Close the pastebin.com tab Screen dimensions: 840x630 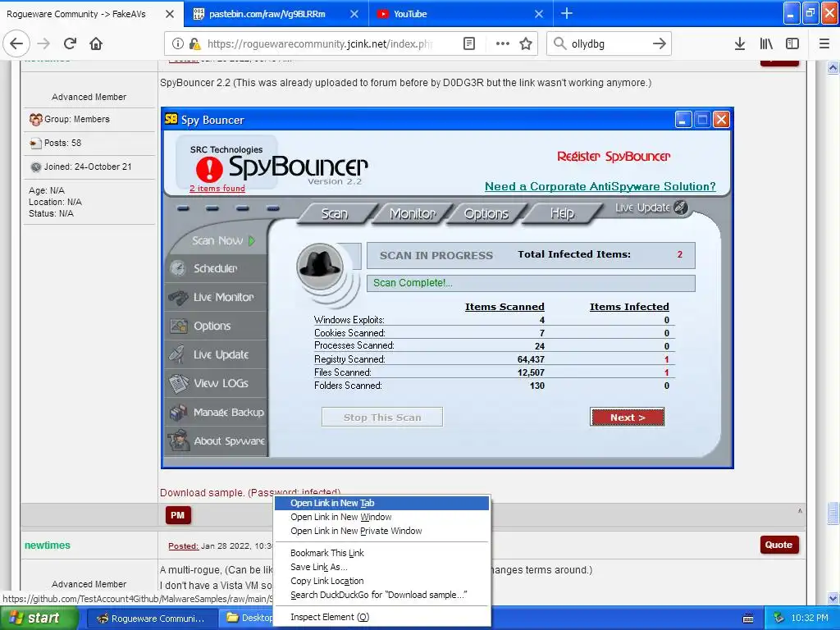pyautogui.click(x=354, y=14)
